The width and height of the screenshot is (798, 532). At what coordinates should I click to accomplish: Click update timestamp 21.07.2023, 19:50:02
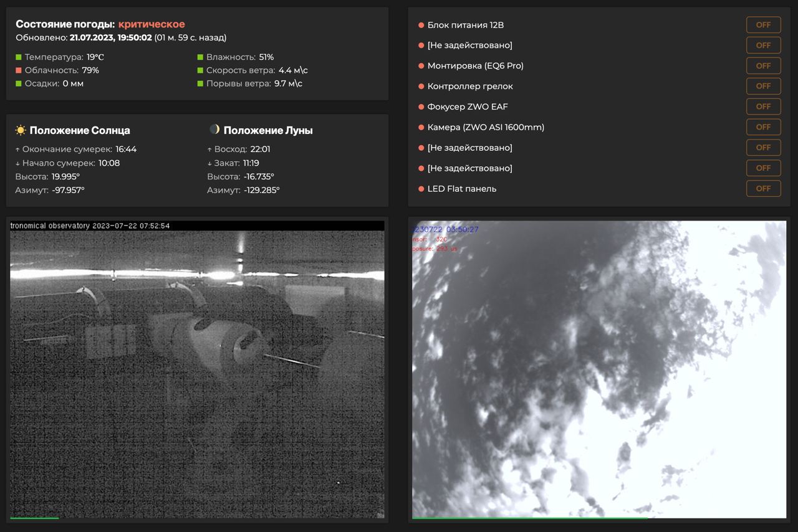[x=111, y=38]
